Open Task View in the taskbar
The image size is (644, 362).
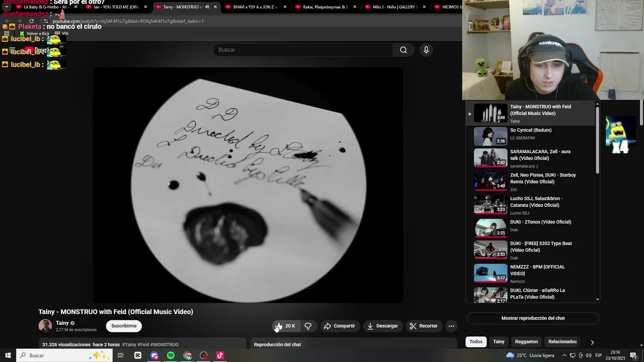click(121, 355)
